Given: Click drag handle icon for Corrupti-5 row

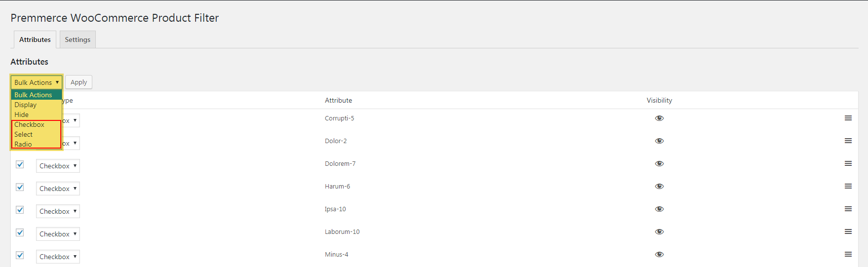Looking at the screenshot, I should pyautogui.click(x=848, y=118).
